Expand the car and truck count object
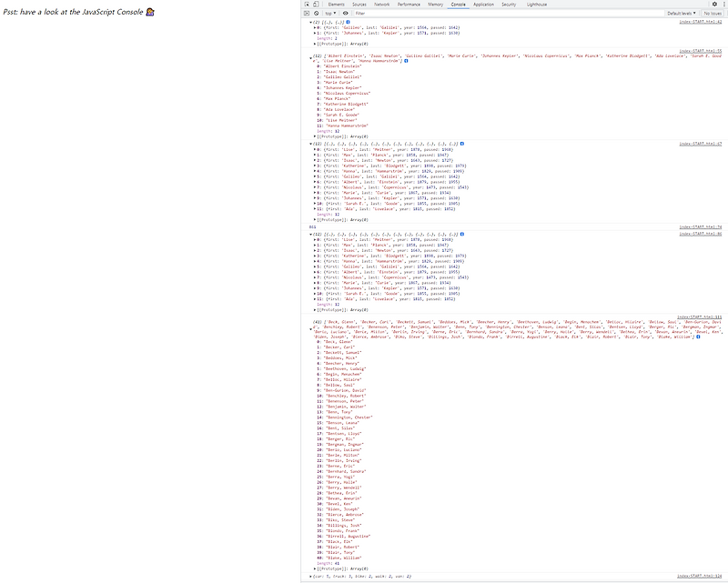728x583 pixels. click(309, 575)
